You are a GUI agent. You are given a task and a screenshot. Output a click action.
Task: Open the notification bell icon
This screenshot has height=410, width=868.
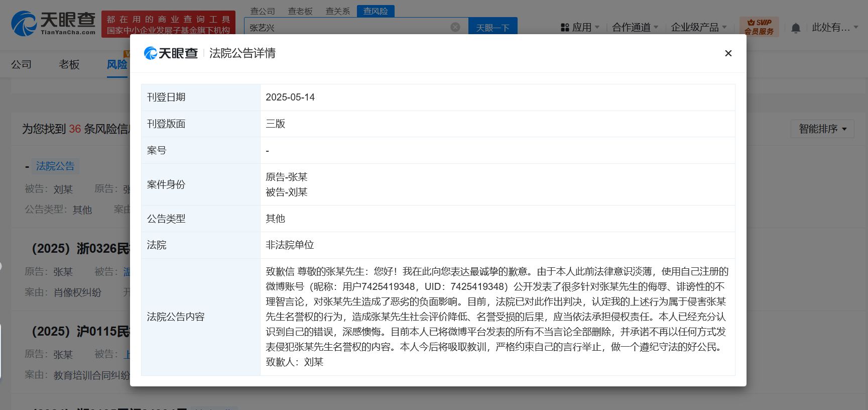point(795,28)
